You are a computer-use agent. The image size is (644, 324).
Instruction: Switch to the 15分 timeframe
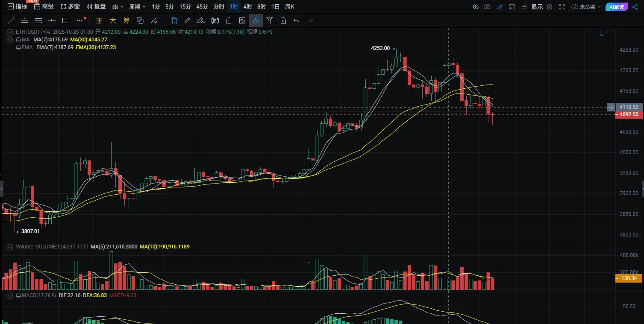click(x=185, y=6)
